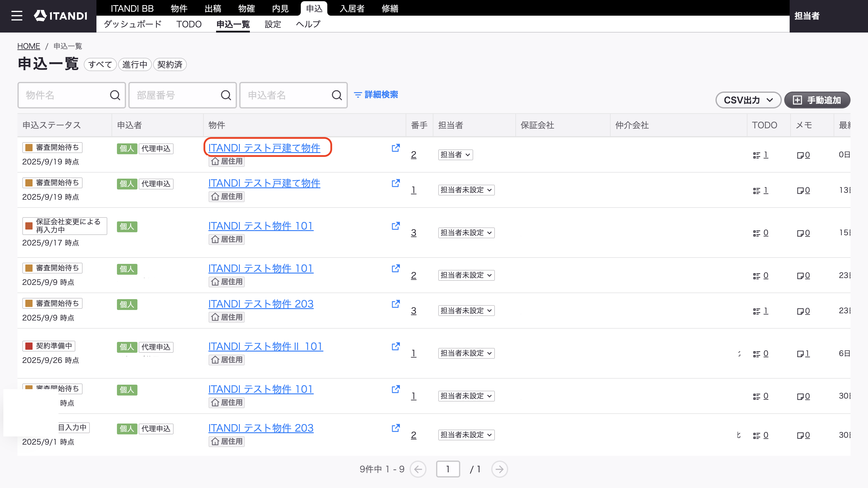Open ITANDI テスト物件 II 101 link

tap(266, 346)
